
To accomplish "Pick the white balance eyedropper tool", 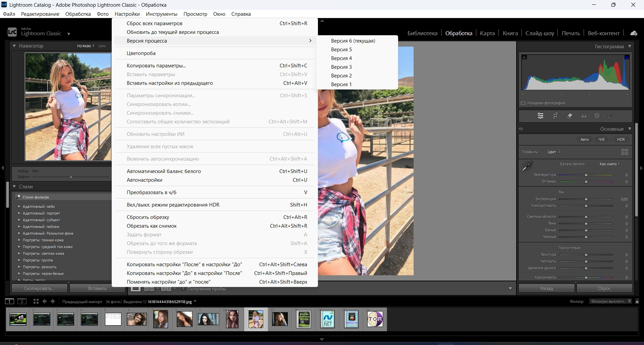I will pyautogui.click(x=527, y=166).
